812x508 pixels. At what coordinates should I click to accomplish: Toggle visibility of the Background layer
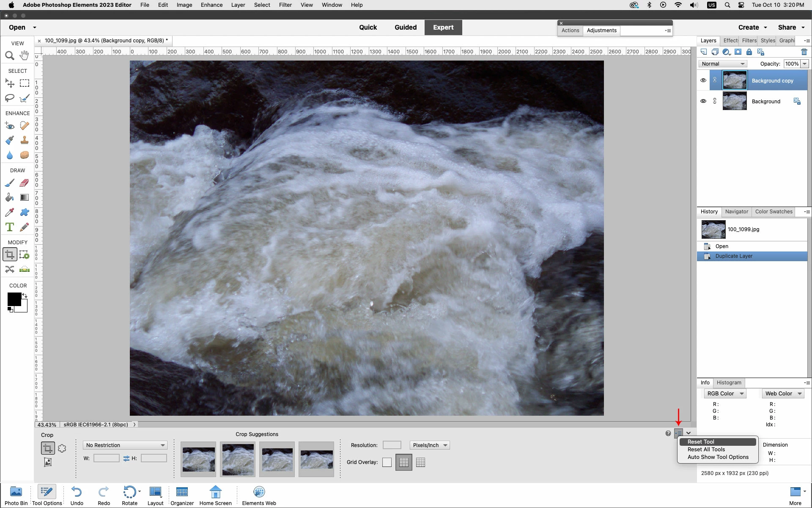point(703,101)
